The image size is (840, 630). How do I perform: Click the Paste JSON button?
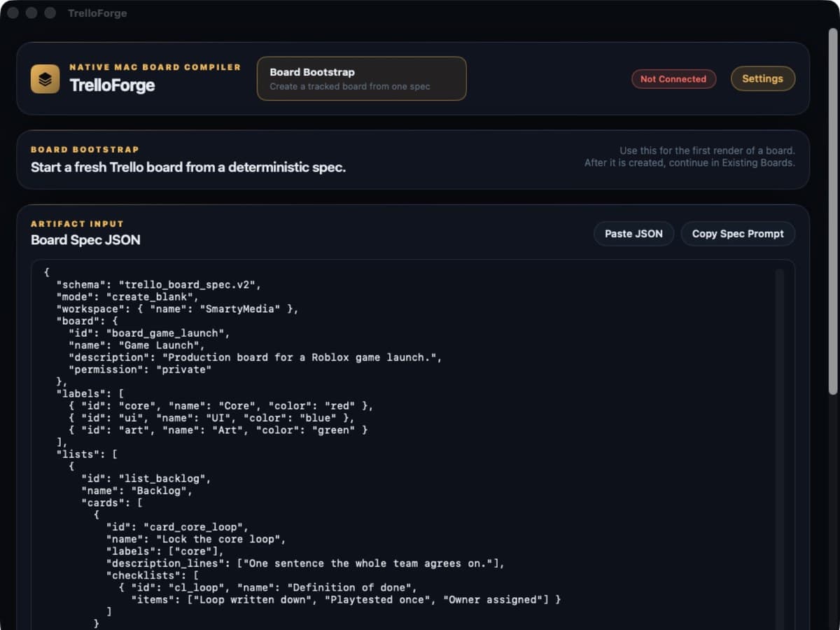[633, 234]
